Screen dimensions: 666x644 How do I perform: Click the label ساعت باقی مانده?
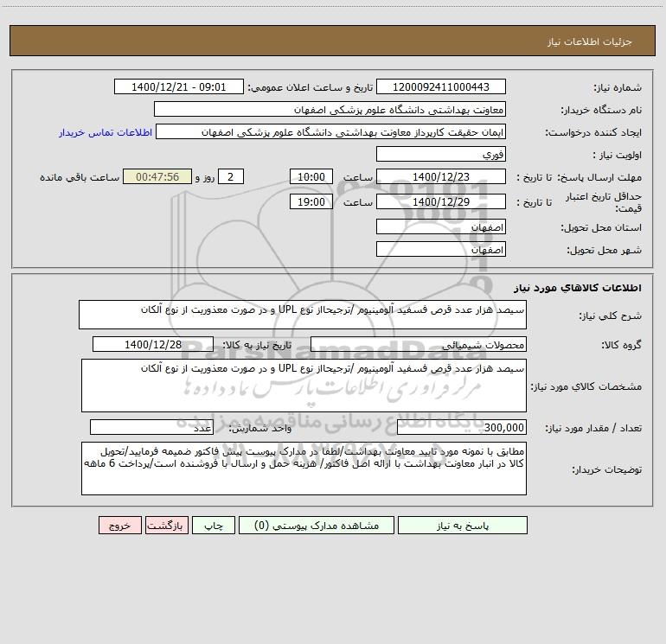(x=80, y=177)
